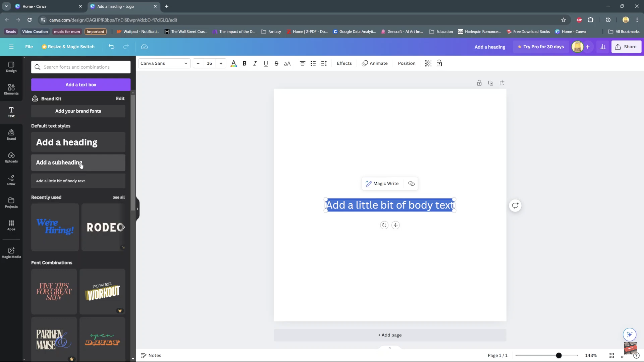Click the transparency checkerboard icon
Image resolution: width=644 pixels, height=362 pixels.
[428, 63]
